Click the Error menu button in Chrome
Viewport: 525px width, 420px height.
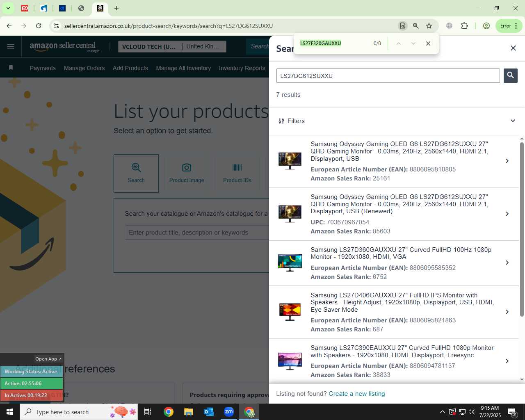tap(509, 26)
